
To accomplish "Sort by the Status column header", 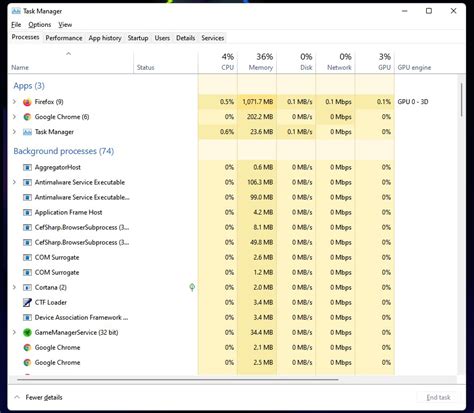I will point(166,62).
